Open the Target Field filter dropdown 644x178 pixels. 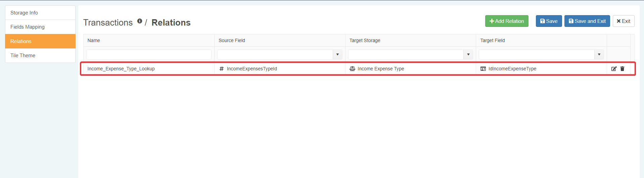[599, 55]
